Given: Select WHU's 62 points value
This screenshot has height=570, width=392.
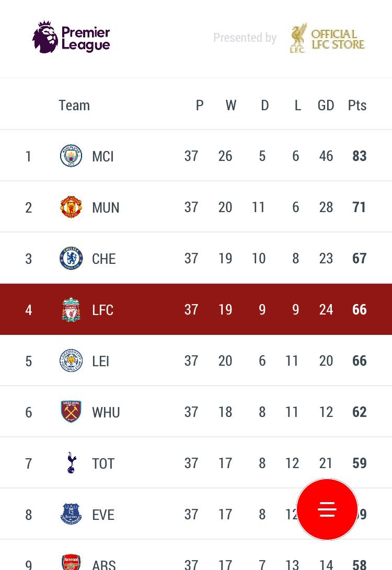Looking at the screenshot, I should 359,412.
